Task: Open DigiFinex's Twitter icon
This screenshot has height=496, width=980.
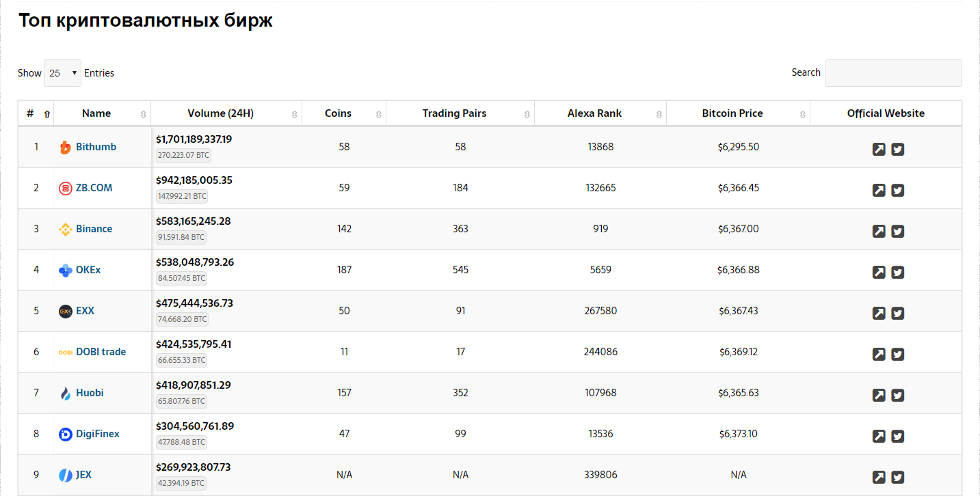Action: tap(898, 436)
